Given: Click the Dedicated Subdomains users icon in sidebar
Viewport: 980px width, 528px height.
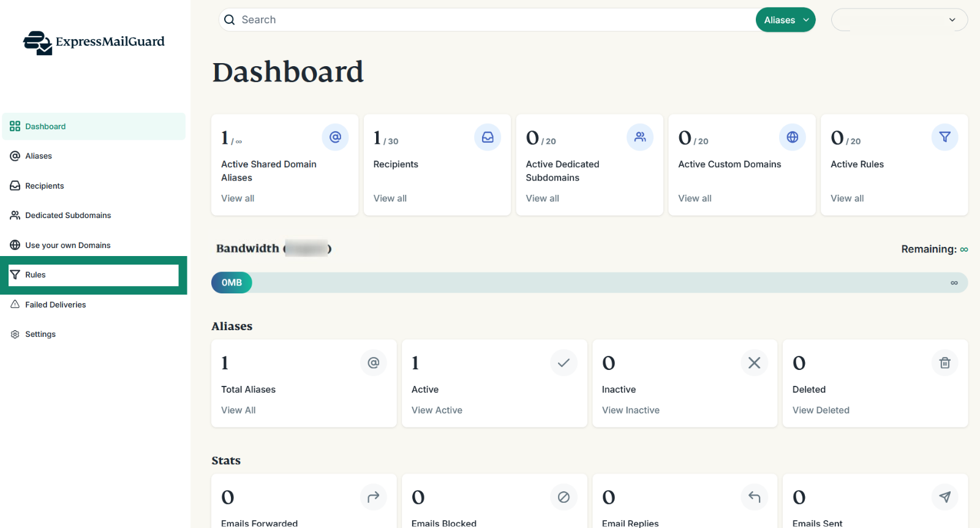Looking at the screenshot, I should click(x=15, y=215).
